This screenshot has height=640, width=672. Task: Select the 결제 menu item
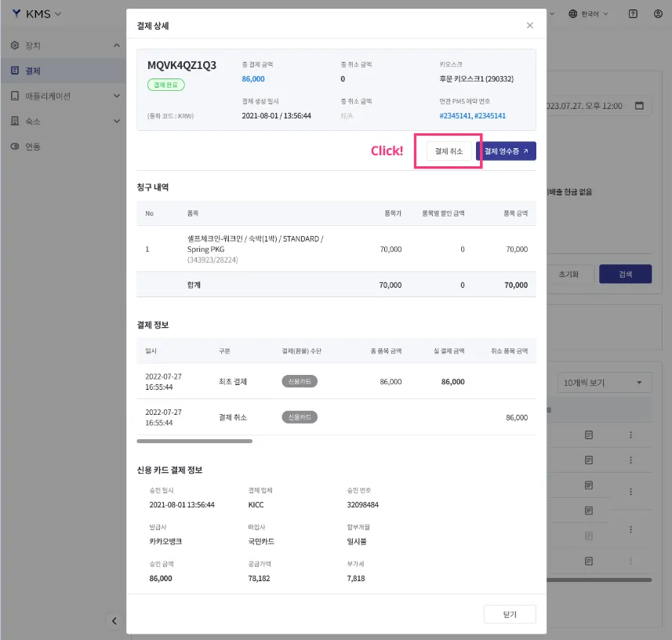coord(33,71)
